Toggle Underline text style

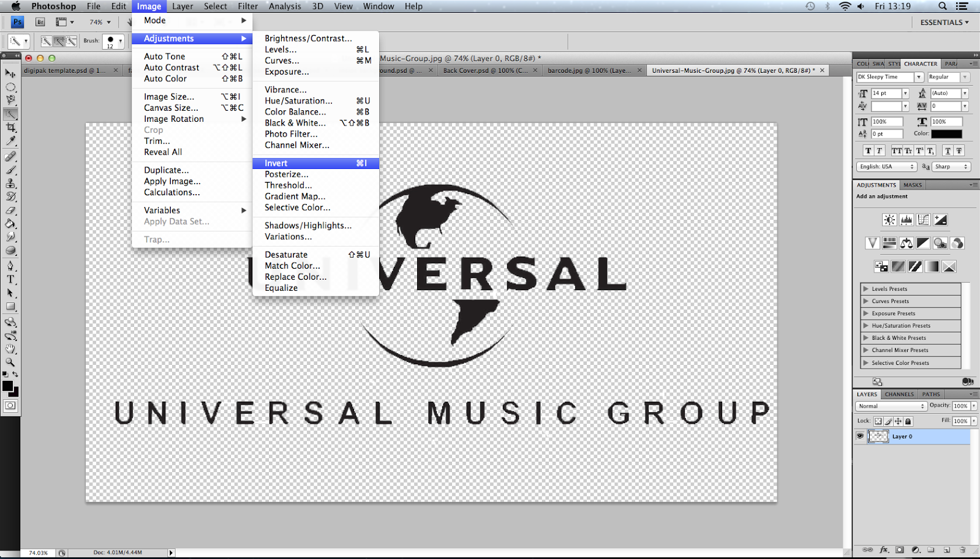(948, 151)
